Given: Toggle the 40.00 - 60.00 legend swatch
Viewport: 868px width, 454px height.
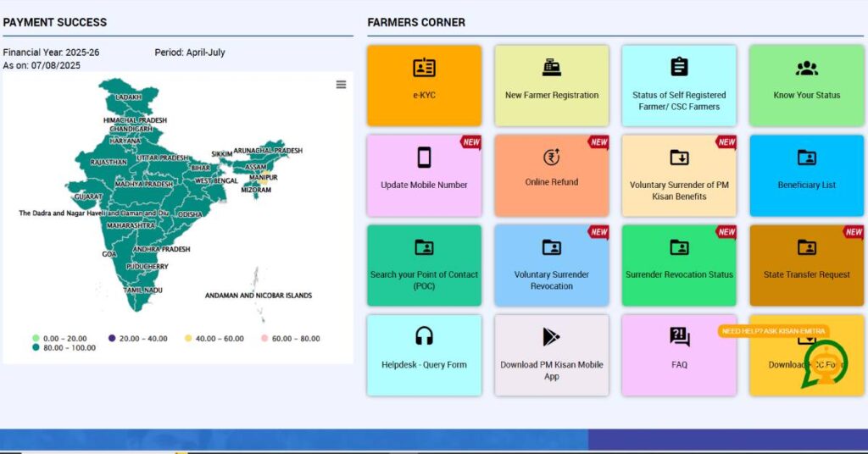Looking at the screenshot, I should pyautogui.click(x=188, y=339).
